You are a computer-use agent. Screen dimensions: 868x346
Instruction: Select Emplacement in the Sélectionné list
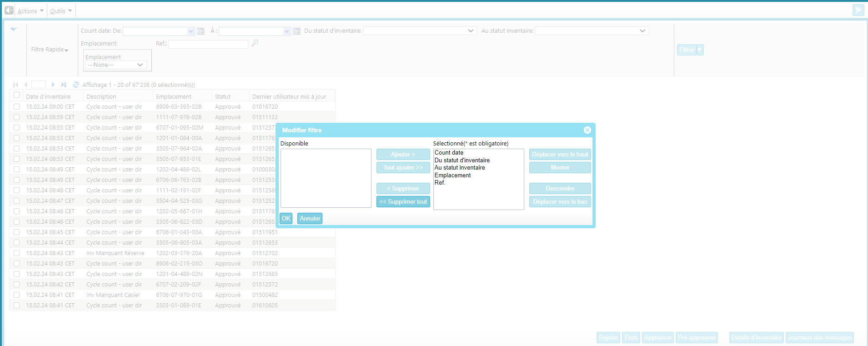(x=453, y=176)
